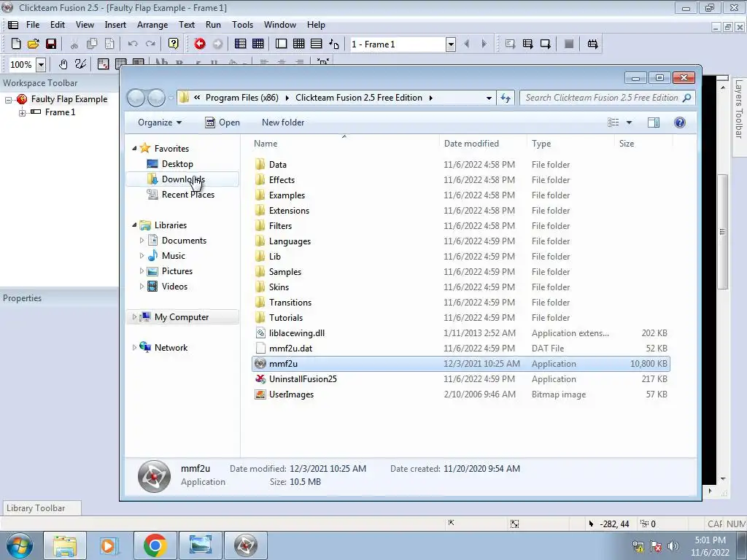
Task: Open Chrome from the taskbar
Action: 155,545
